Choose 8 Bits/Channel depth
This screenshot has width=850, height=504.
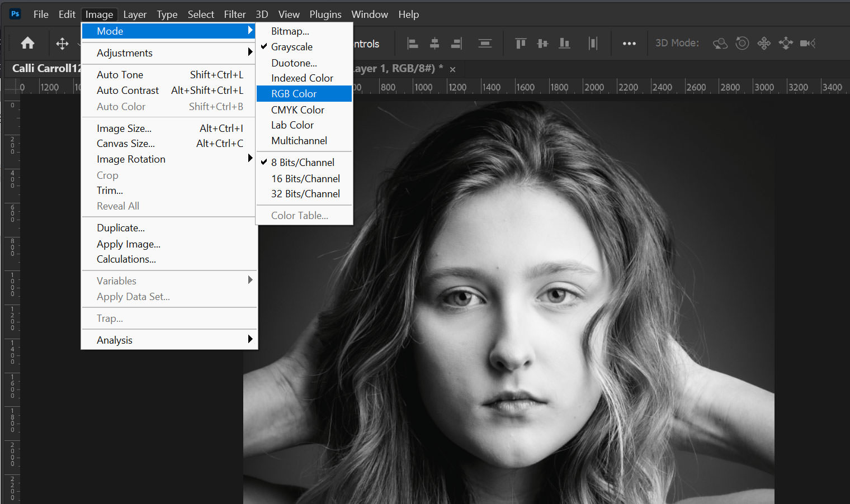tap(304, 163)
